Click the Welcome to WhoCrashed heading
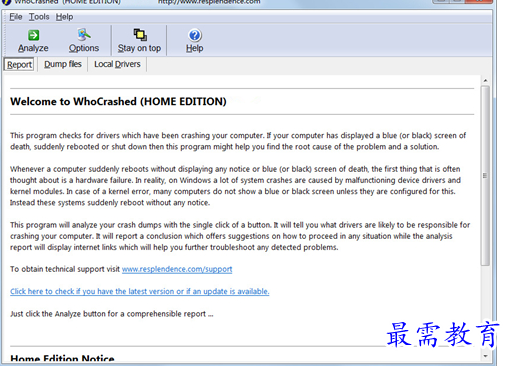508x366 pixels. [118, 101]
